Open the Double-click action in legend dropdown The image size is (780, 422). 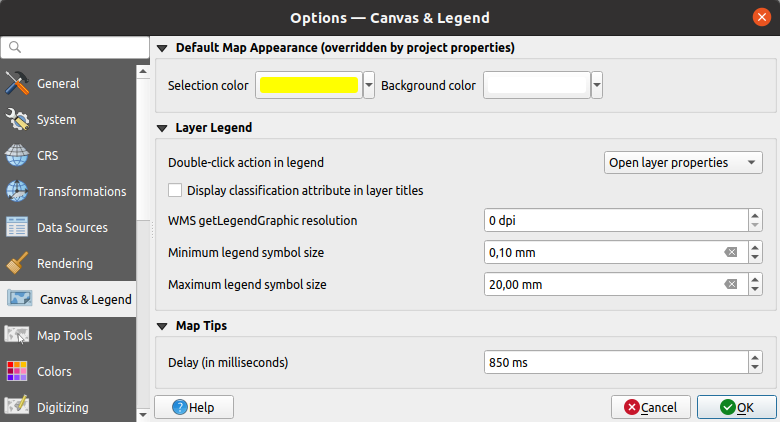tap(684, 163)
